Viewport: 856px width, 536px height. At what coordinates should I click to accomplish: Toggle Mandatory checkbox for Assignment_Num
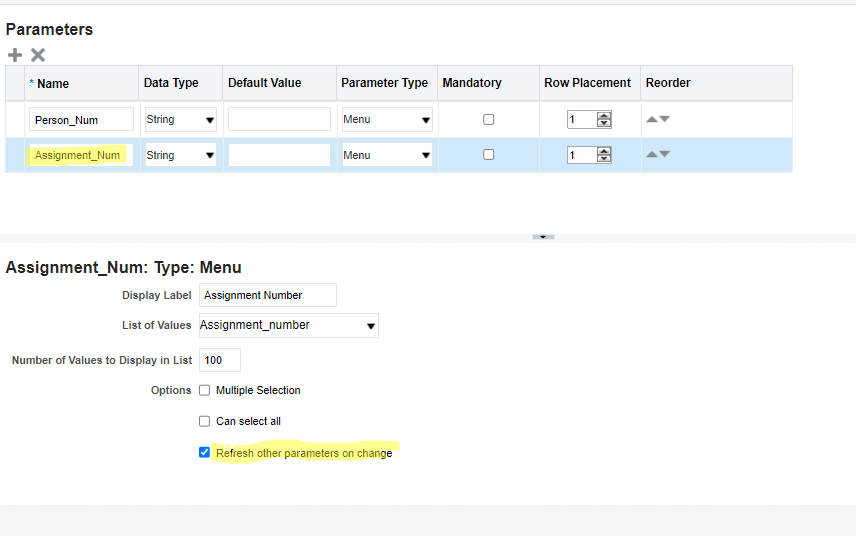coord(488,155)
